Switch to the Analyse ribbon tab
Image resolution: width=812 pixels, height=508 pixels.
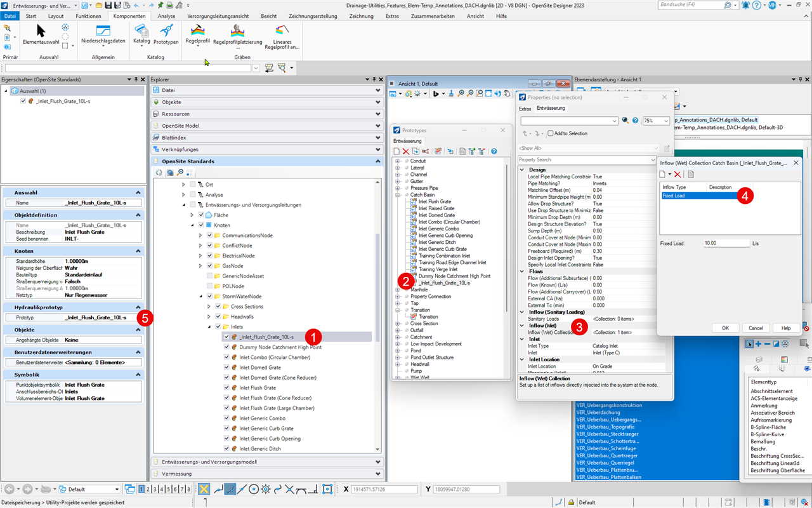coord(166,16)
